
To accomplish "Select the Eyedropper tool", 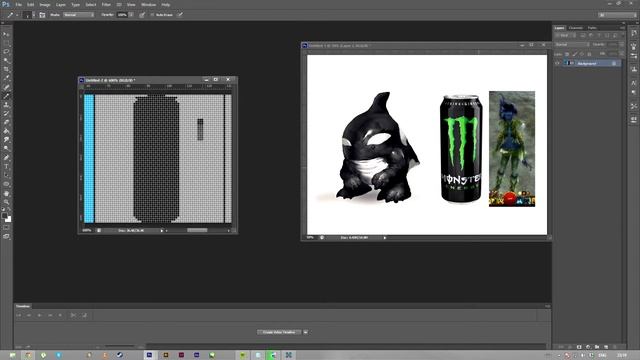I will (x=6, y=78).
